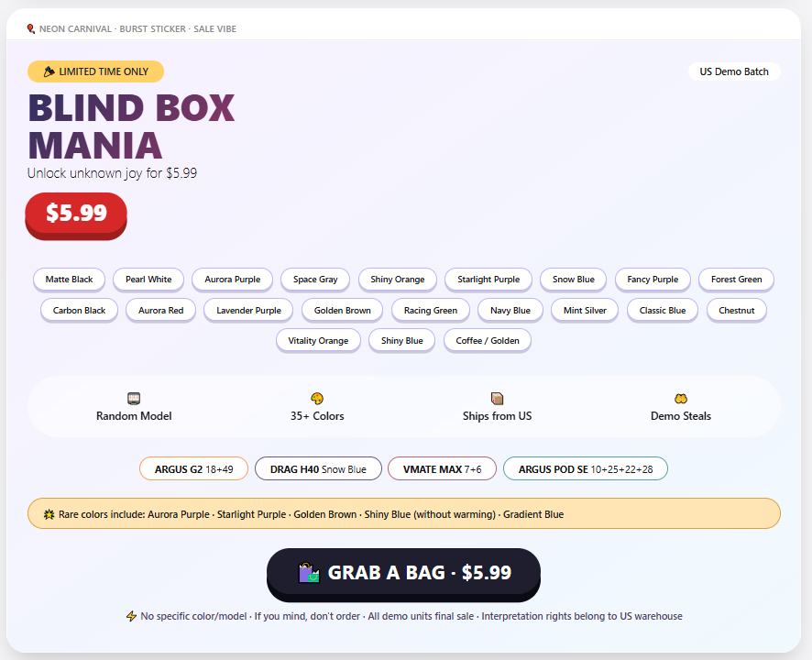Toggle the Coffee / Golden color pill
The height and width of the screenshot is (660, 812).
pos(488,340)
